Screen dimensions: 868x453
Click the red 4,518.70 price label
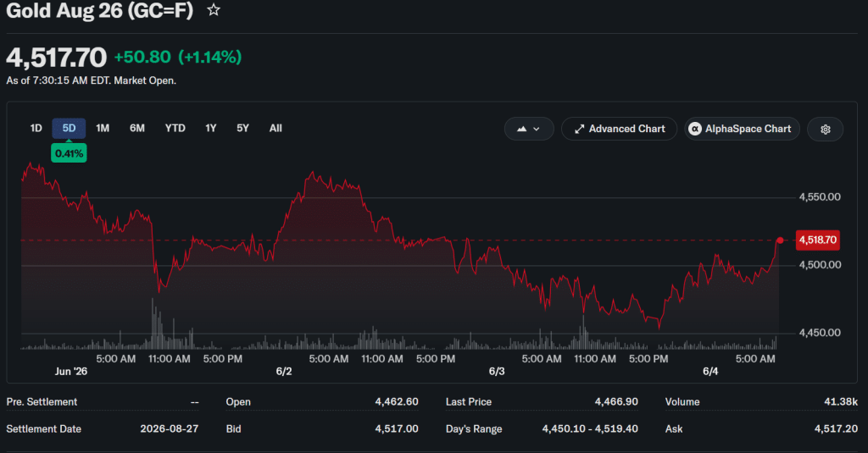tap(818, 240)
